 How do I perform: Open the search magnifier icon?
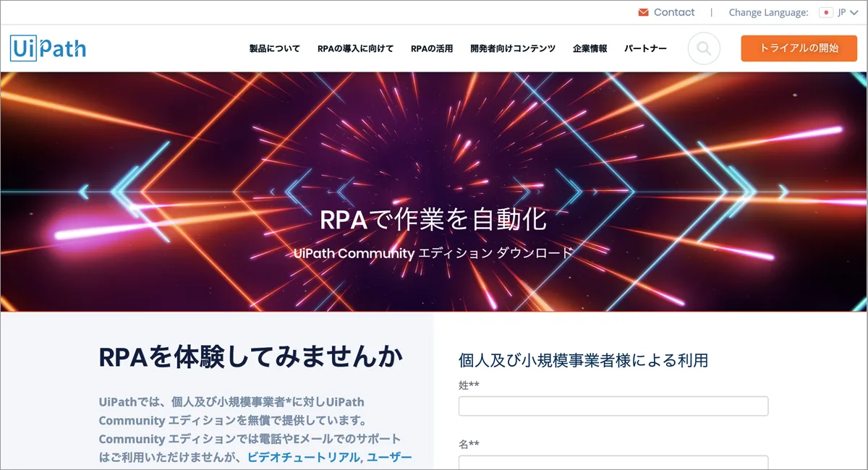tap(704, 48)
